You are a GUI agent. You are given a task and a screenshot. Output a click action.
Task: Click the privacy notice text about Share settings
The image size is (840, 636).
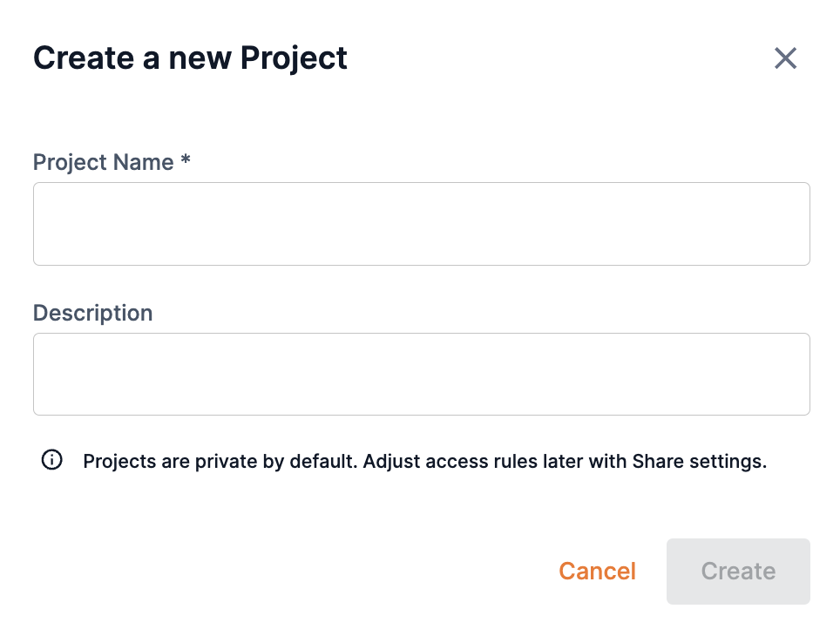tap(424, 461)
